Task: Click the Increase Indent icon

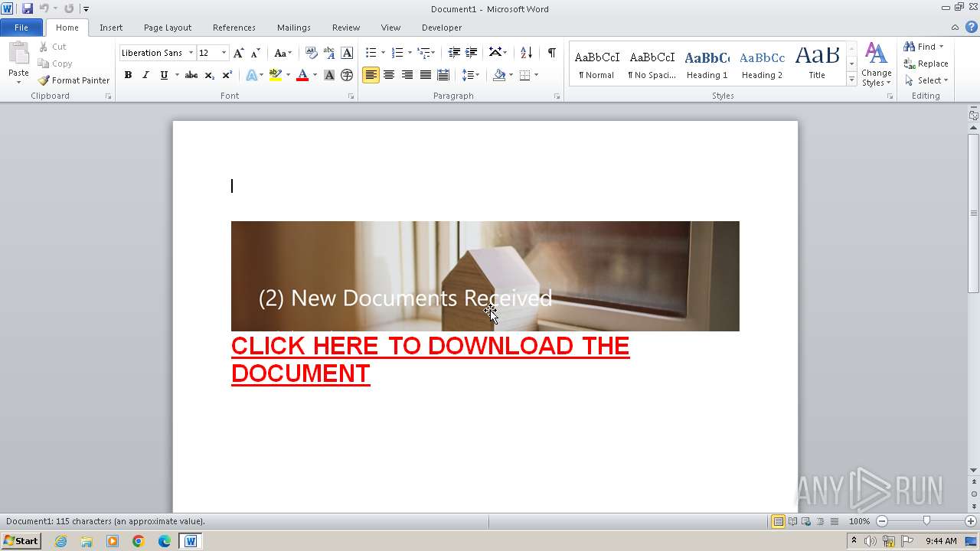Action: [x=472, y=53]
